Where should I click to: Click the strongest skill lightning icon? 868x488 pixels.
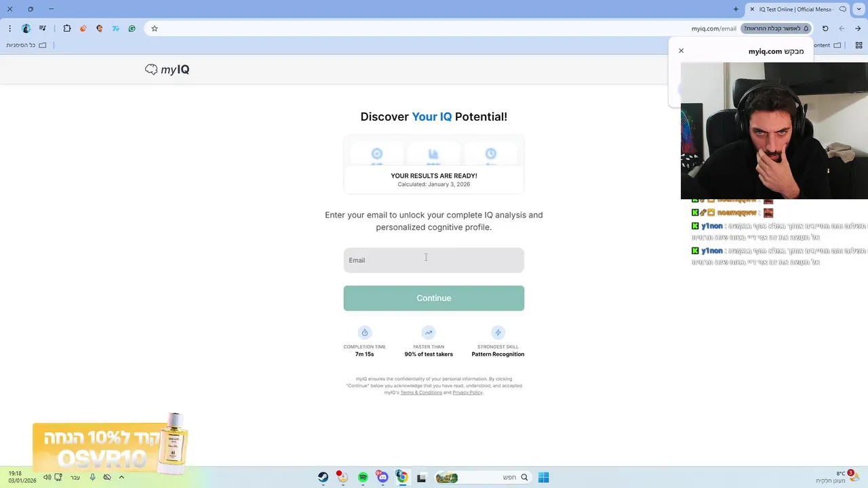coord(498,333)
